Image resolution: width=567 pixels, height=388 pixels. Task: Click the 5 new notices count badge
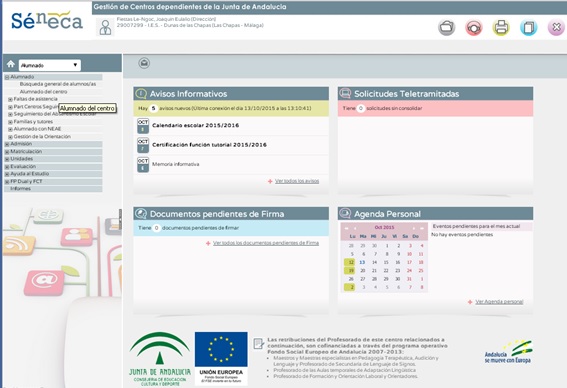pyautogui.click(x=153, y=108)
